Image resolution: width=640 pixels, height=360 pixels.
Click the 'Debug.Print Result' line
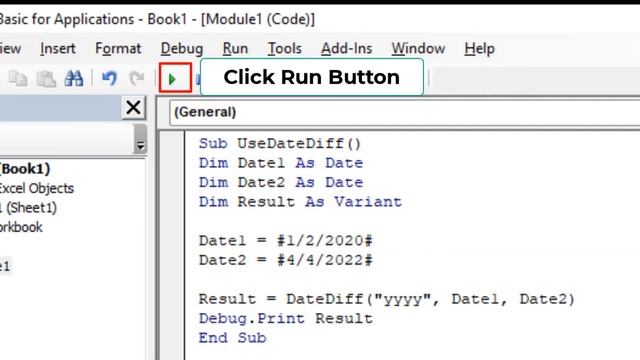285,319
